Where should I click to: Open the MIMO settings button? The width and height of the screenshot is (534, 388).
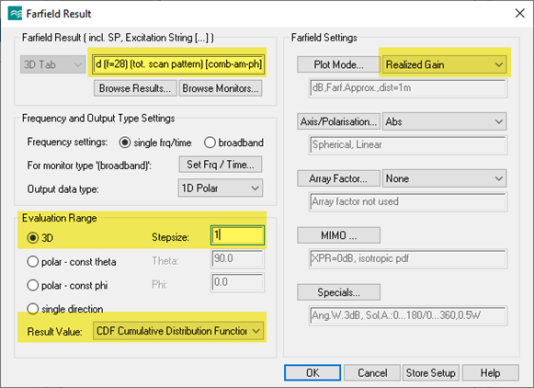pyautogui.click(x=339, y=235)
